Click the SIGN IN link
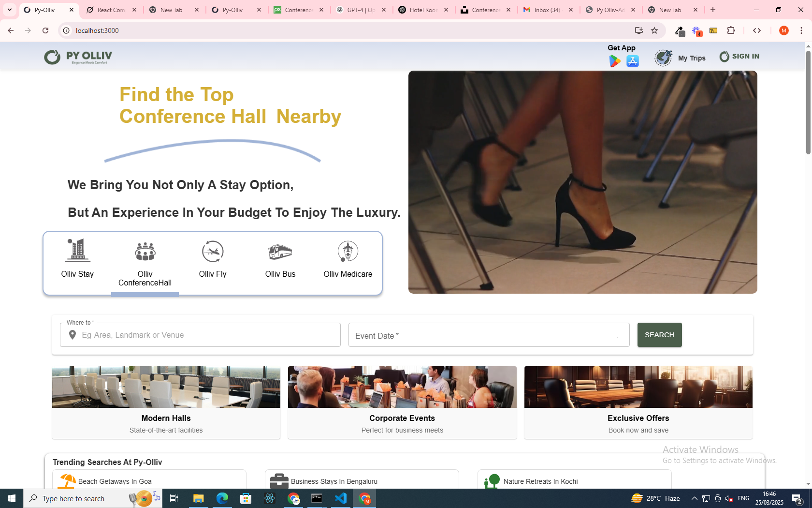This screenshot has width=812, height=508. [739, 57]
